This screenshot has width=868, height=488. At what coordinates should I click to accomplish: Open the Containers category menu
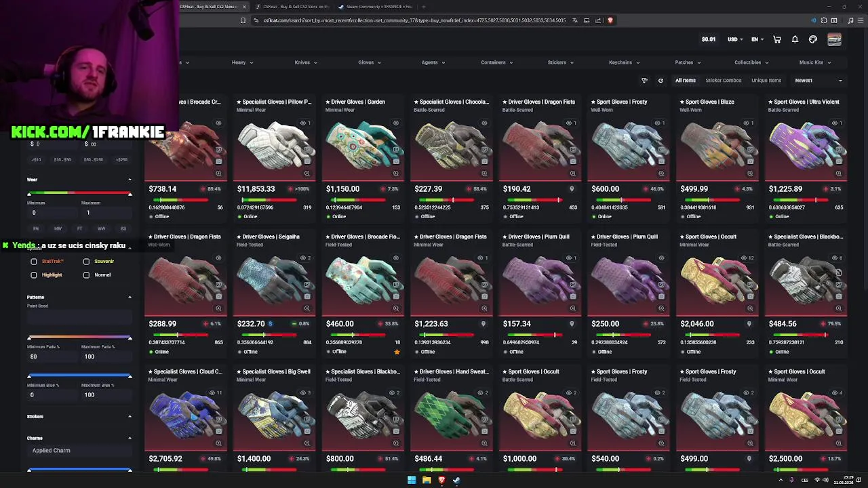pos(496,62)
